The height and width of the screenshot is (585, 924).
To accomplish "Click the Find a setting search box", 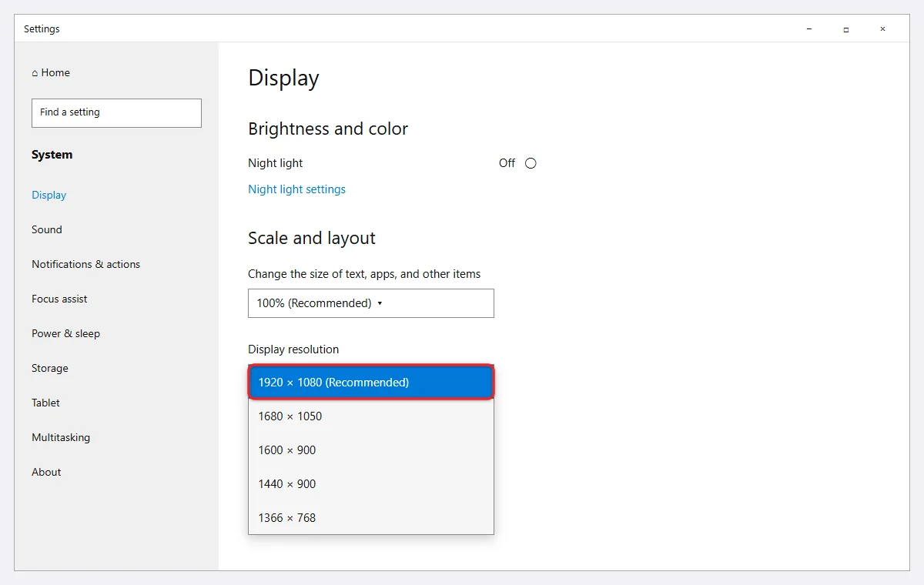I will point(116,112).
